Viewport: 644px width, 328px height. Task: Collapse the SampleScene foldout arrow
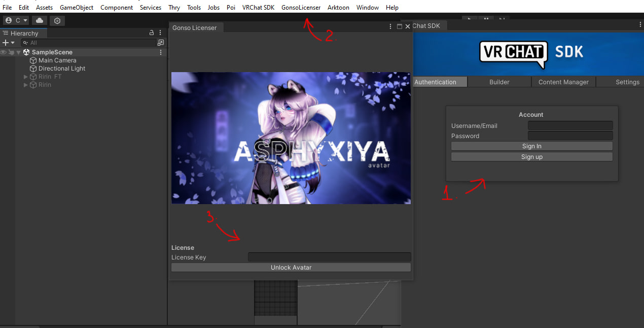pyautogui.click(x=18, y=52)
